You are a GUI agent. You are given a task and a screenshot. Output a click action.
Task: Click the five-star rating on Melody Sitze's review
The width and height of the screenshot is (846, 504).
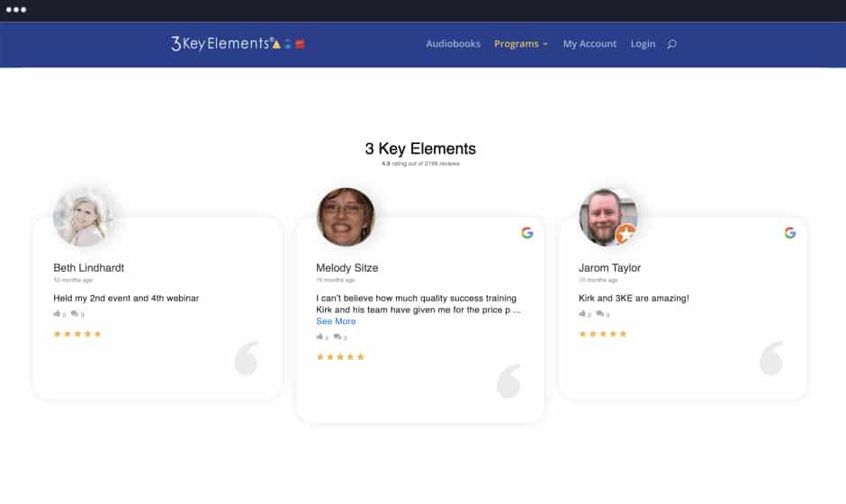(340, 356)
